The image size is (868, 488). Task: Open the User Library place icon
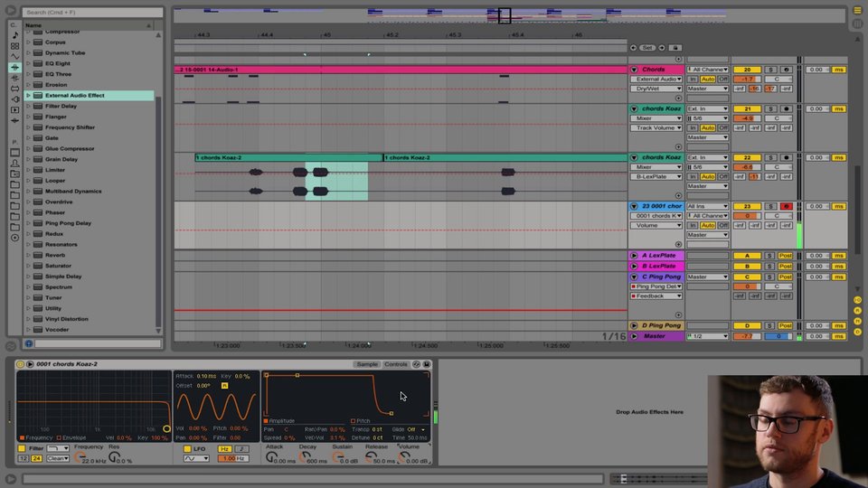15,164
